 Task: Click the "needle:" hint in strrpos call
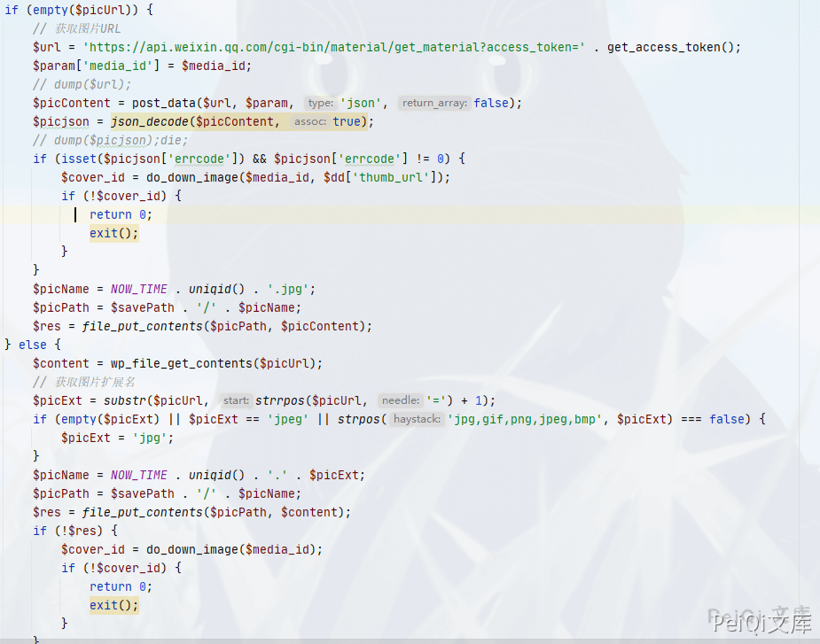pyautogui.click(x=401, y=401)
